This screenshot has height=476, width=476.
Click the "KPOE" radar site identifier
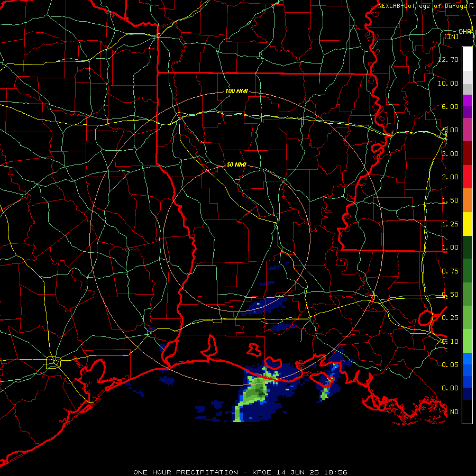(262, 472)
